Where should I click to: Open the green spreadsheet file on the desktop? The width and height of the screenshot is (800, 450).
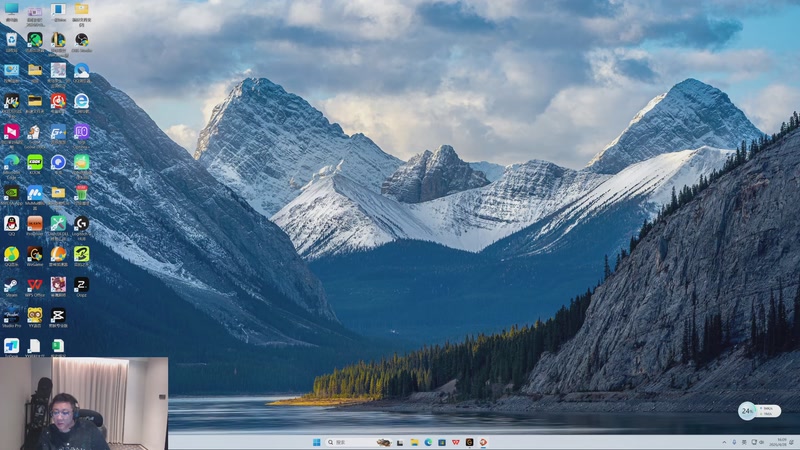coord(58,346)
